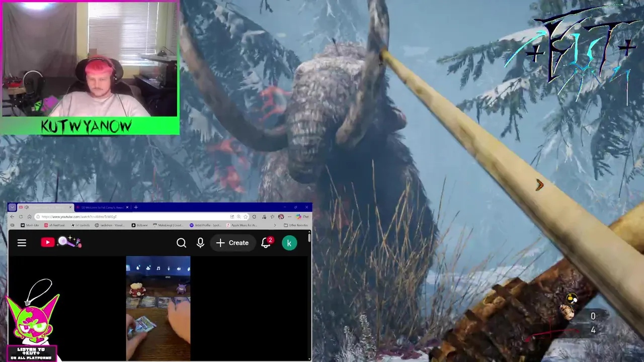Reload the page with refresh icon
This screenshot has height=362, width=644.
(x=21, y=217)
